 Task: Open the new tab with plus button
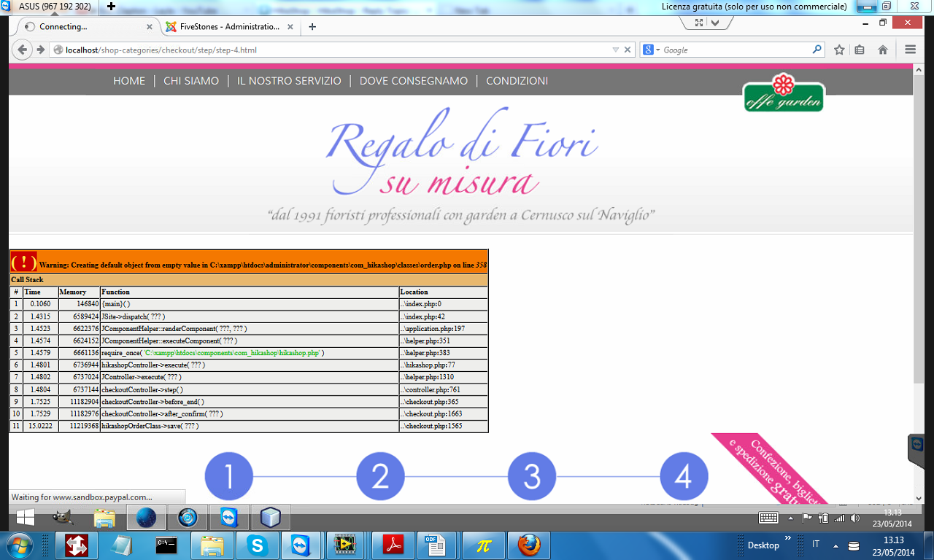click(x=312, y=27)
